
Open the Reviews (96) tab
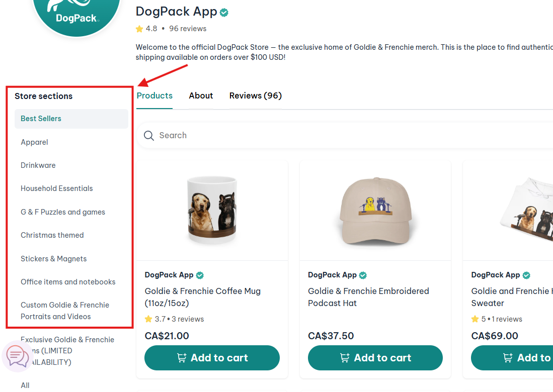[255, 95]
